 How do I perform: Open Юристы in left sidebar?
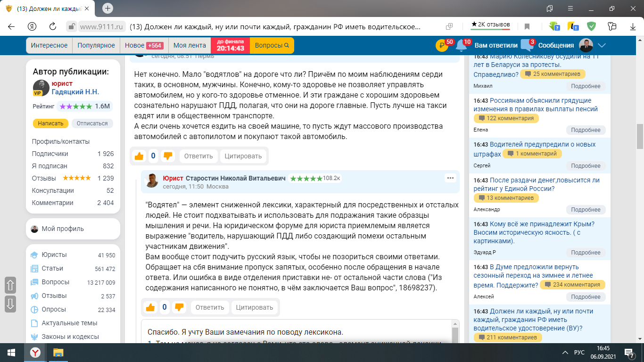click(54, 255)
